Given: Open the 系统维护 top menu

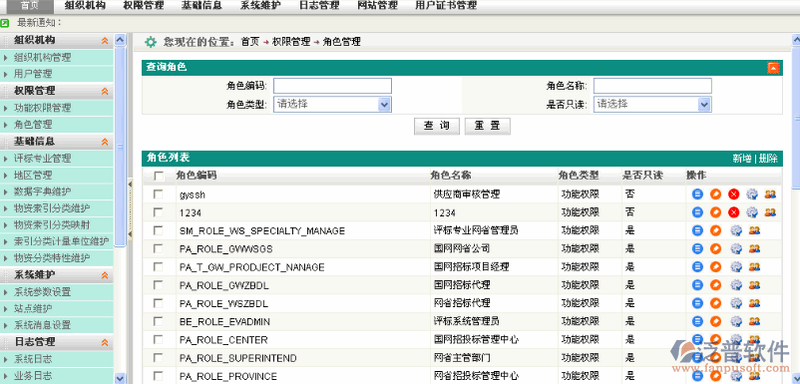Looking at the screenshot, I should [260, 6].
